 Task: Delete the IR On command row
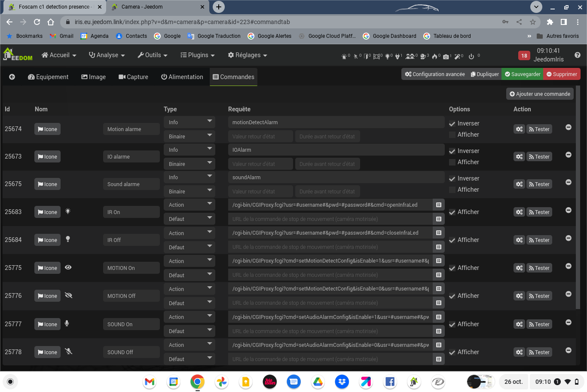pos(569,210)
